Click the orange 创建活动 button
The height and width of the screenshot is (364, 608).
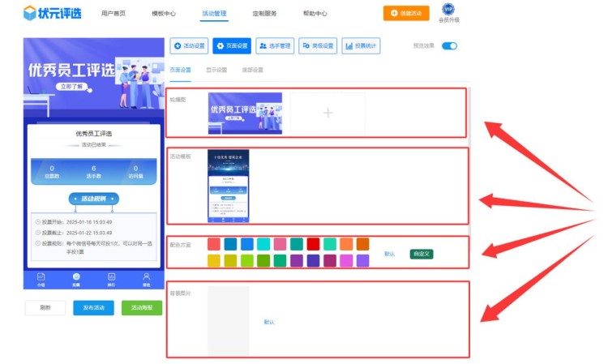click(406, 14)
